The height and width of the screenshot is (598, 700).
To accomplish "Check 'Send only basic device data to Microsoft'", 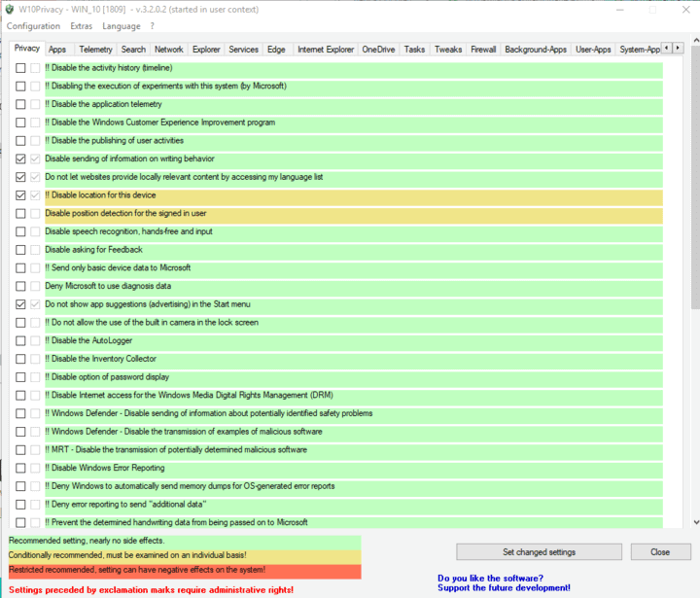I will (20, 268).
